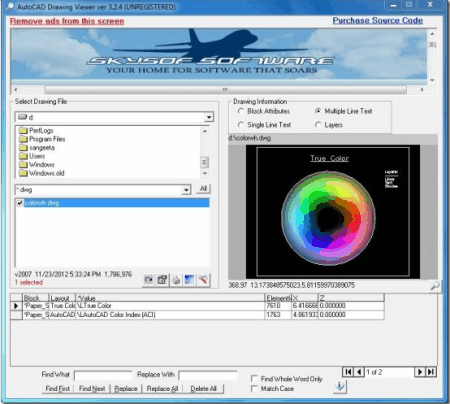This screenshot has height=404, width=450.
Task: Select the Layers radio button
Action: click(x=318, y=125)
